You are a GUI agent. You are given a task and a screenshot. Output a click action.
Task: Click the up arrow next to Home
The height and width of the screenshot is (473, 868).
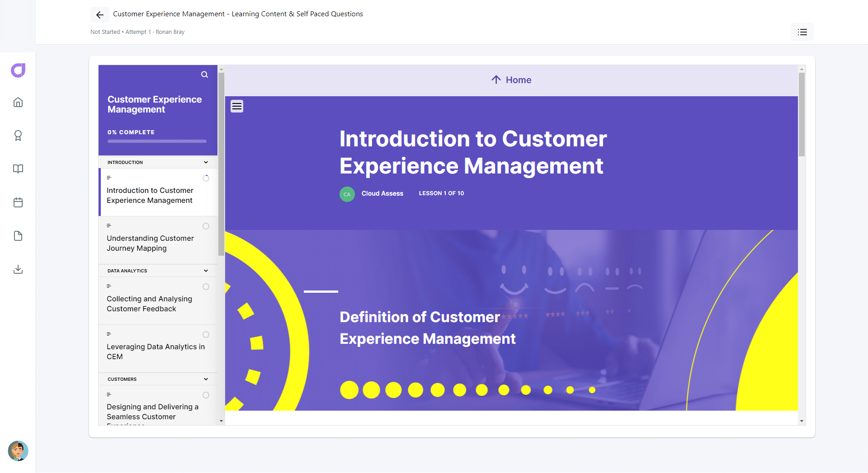[x=496, y=80]
